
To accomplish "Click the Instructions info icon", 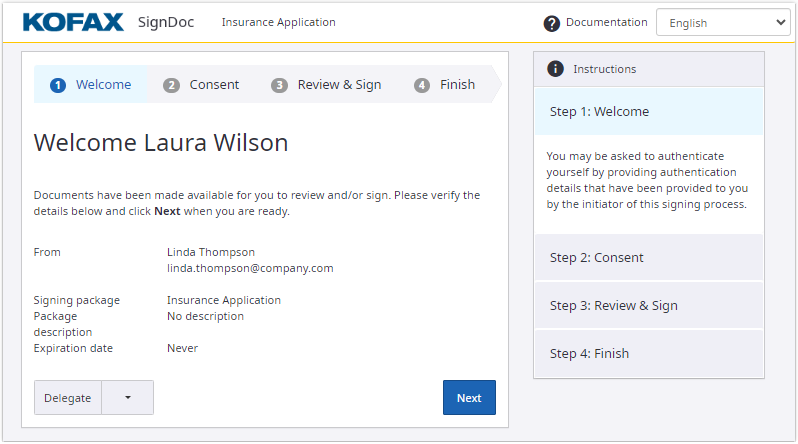I will point(555,69).
